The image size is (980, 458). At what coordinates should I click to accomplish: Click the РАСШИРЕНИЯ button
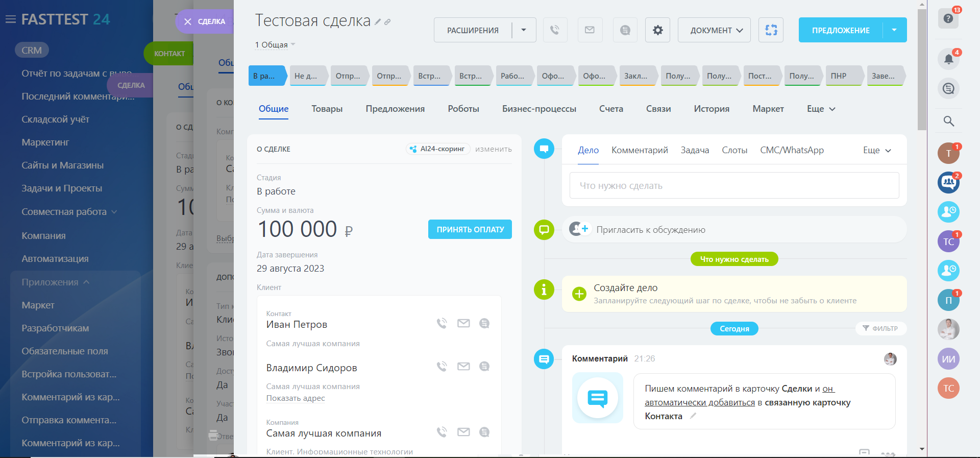(473, 30)
